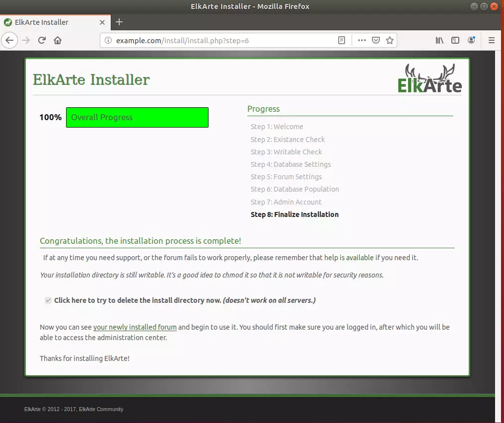Screen dimensions: 504x423
Task: Click 'Step 5: Forum Settings' text
Action: click(x=286, y=177)
